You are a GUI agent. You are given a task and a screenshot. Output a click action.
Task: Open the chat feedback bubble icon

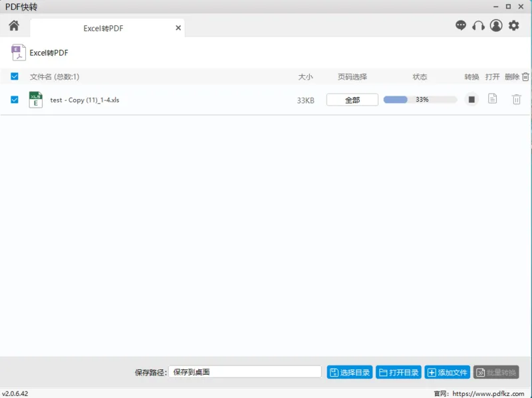tap(461, 25)
